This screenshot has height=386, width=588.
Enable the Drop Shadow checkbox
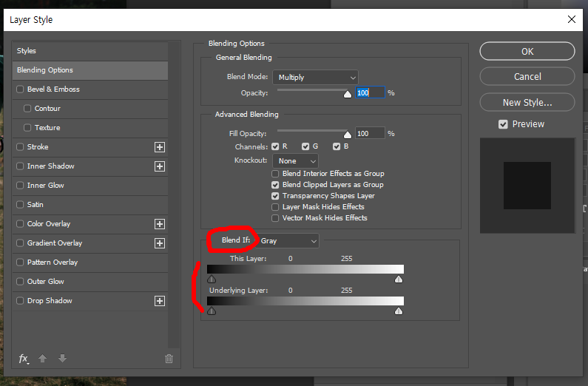click(20, 300)
